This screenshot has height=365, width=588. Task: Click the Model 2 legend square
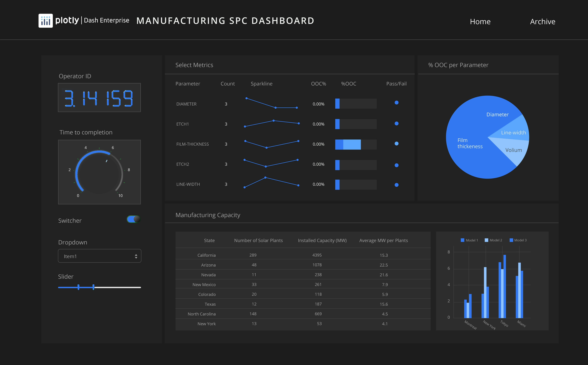(486, 240)
